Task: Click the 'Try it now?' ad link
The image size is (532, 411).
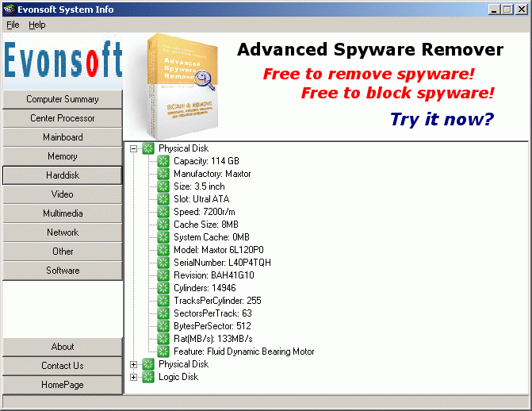Action: 442,120
